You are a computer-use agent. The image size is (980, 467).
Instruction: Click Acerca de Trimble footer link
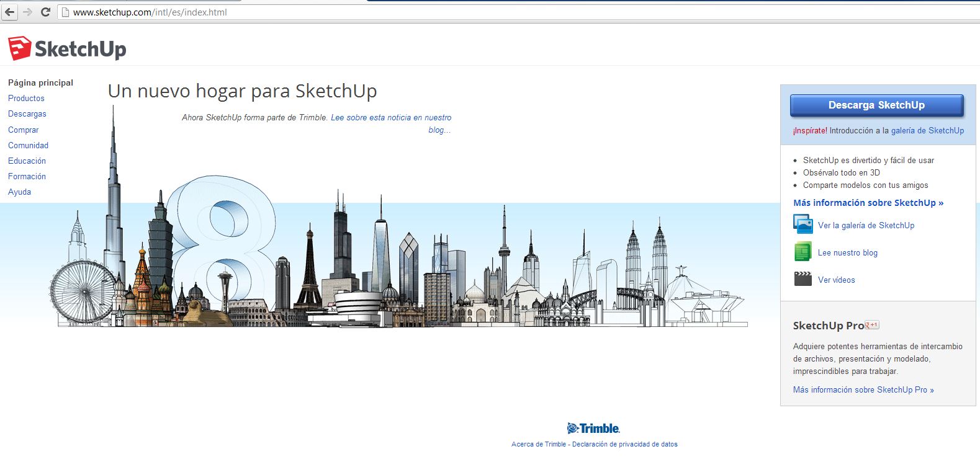(539, 444)
